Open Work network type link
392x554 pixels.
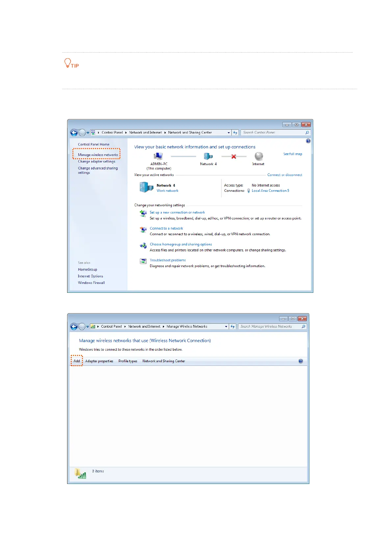click(x=168, y=191)
